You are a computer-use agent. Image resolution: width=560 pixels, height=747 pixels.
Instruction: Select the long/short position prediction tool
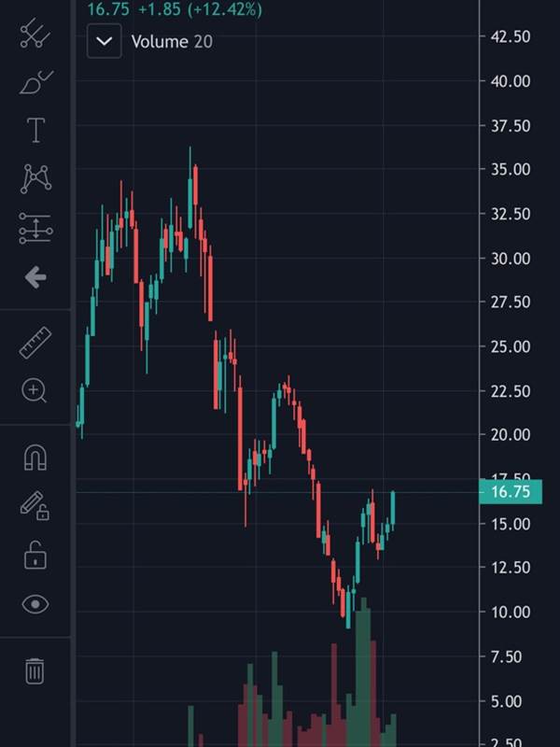pyautogui.click(x=35, y=228)
